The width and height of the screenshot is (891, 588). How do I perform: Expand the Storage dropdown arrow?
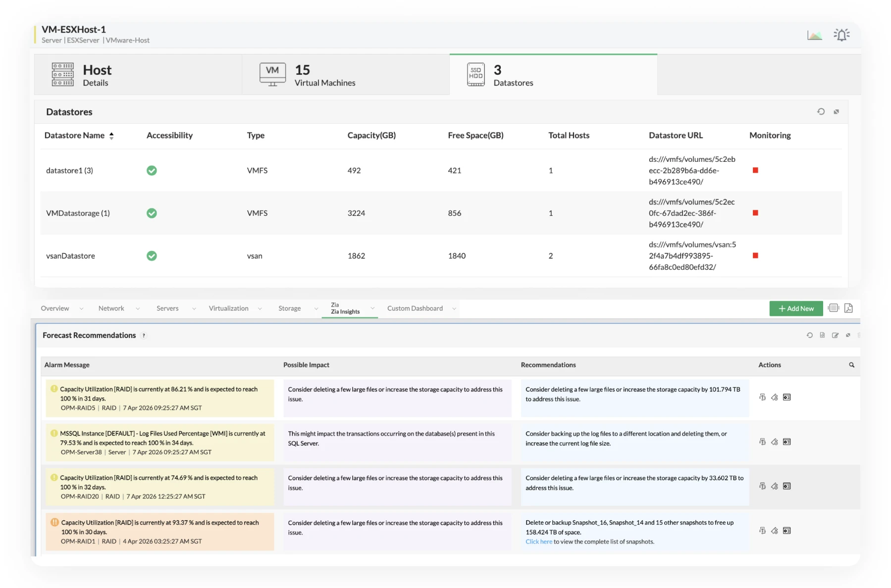tap(316, 308)
